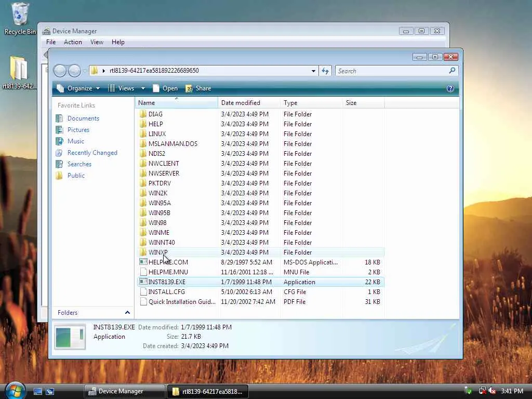Open the Pictures favorite link
The image size is (532, 399).
coord(78,129)
